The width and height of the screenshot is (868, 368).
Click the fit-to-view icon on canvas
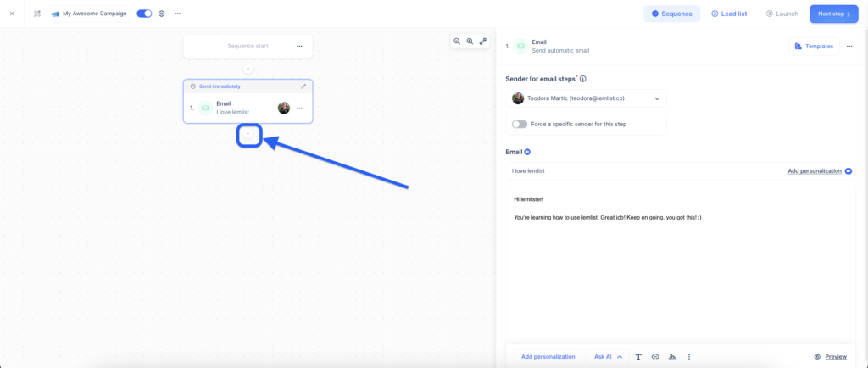483,42
